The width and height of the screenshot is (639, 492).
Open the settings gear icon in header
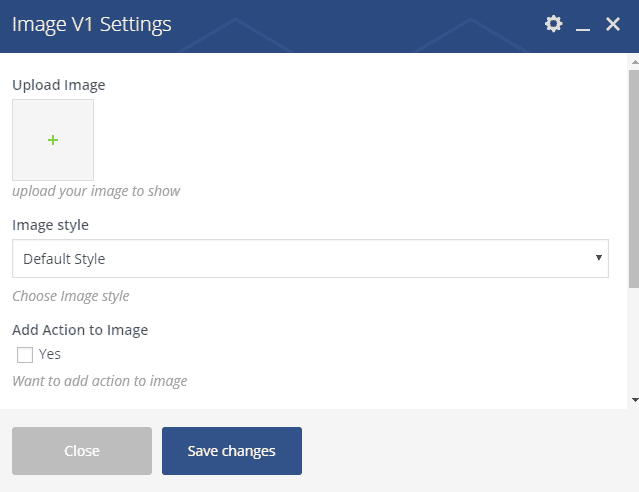click(x=553, y=24)
